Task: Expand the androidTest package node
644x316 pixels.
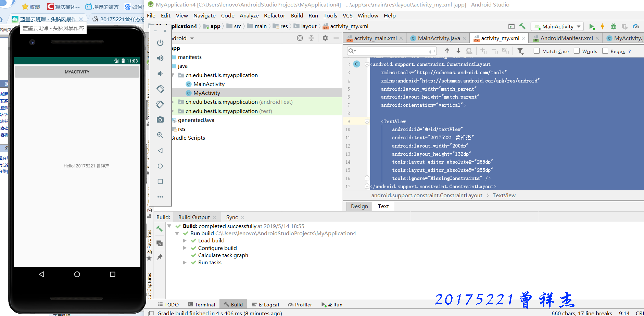Action: 173,102
